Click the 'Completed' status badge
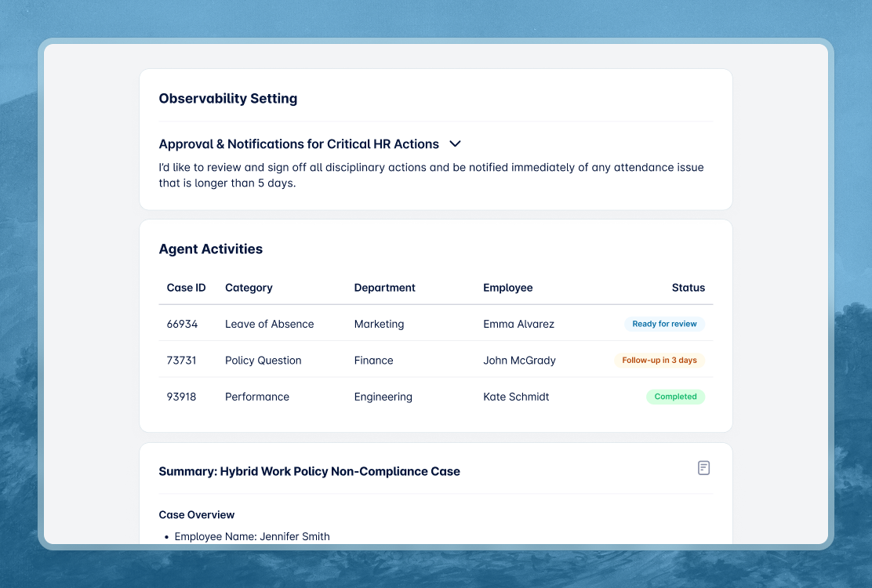The width and height of the screenshot is (872, 588). [x=675, y=397]
